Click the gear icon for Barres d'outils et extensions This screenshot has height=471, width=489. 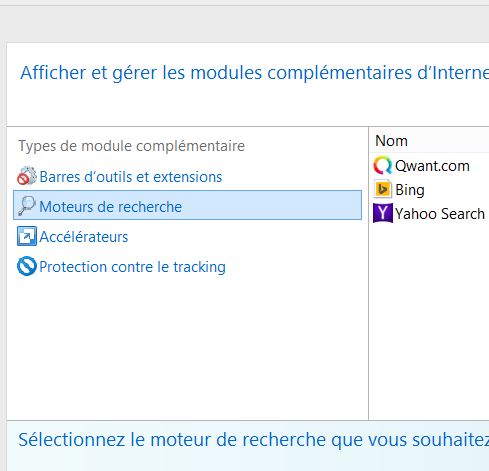(27, 176)
